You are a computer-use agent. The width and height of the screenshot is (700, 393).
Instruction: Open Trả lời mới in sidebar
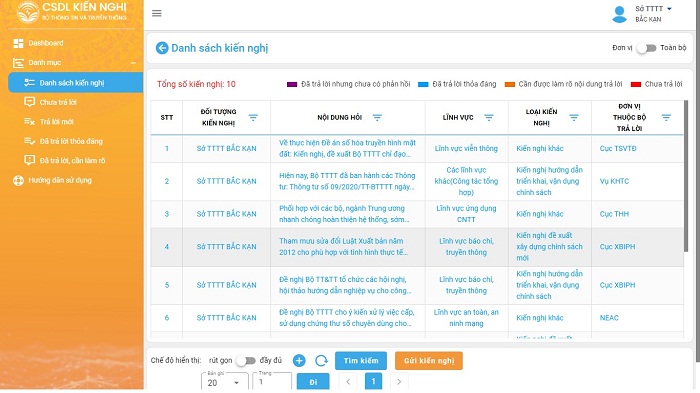[x=57, y=121]
